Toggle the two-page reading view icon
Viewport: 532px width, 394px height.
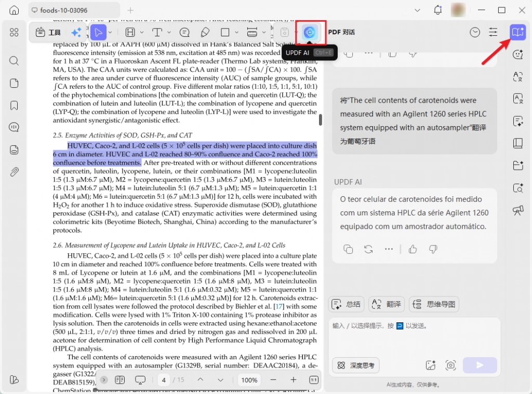pyautogui.click(x=120, y=380)
